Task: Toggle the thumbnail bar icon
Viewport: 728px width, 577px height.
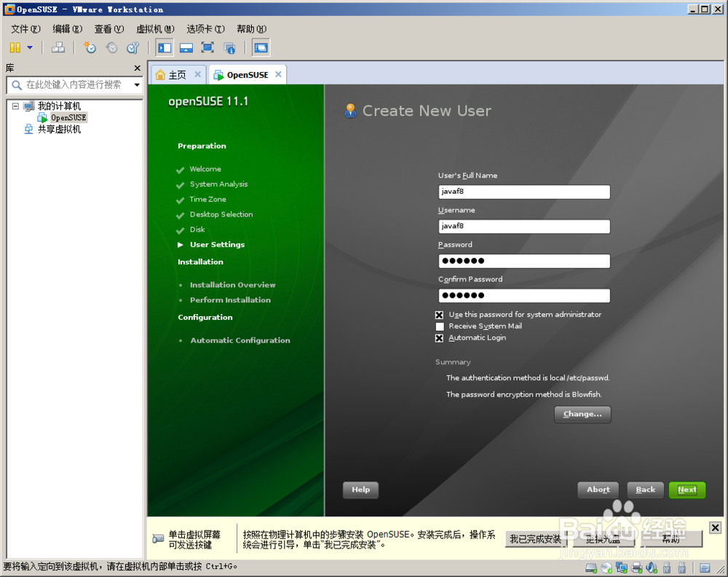Action: [x=186, y=47]
